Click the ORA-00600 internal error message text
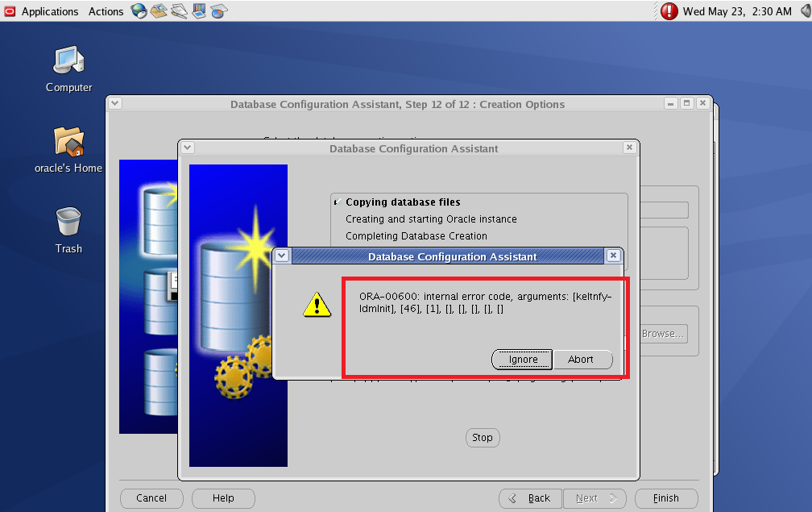Screen dimensions: 812x512 (x=485, y=302)
